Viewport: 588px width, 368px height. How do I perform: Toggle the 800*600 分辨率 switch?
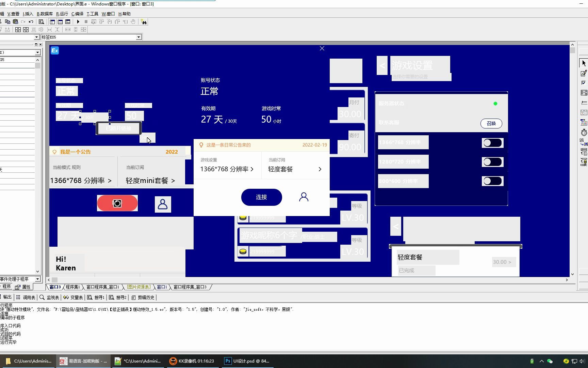coord(492,181)
